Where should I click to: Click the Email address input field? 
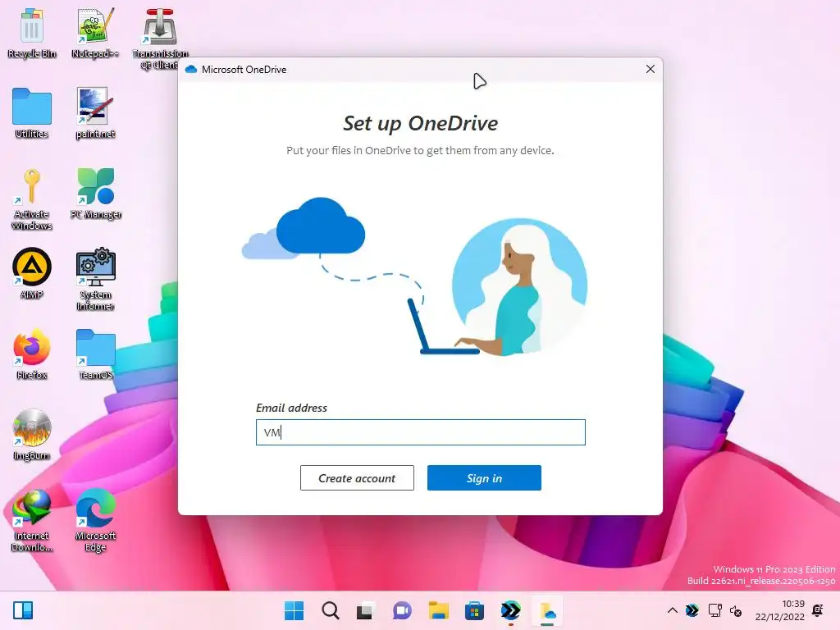[421, 432]
